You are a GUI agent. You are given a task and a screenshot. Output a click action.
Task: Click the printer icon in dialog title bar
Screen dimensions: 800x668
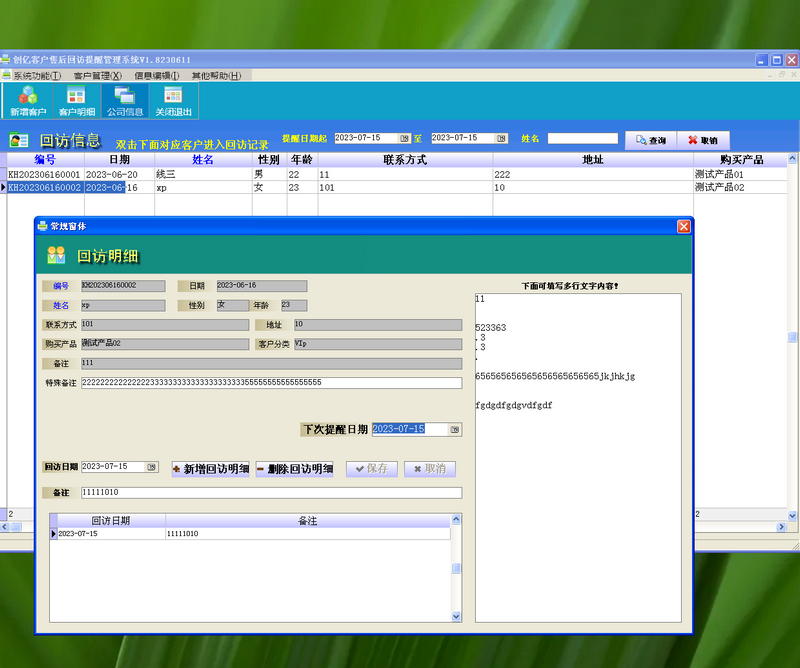point(42,226)
